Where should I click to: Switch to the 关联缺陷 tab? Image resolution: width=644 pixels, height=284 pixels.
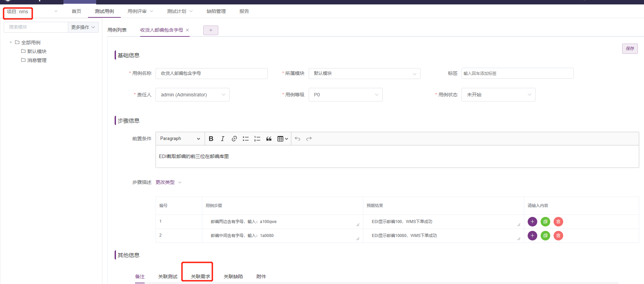pos(233,277)
